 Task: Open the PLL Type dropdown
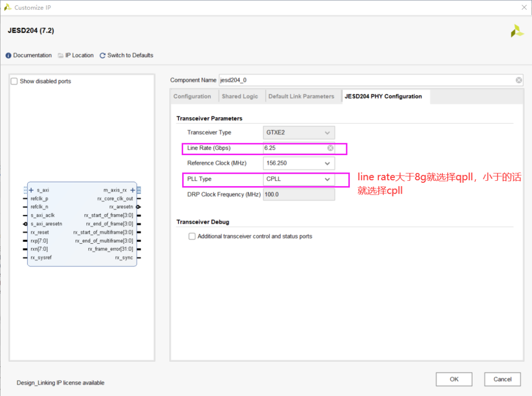click(299, 179)
